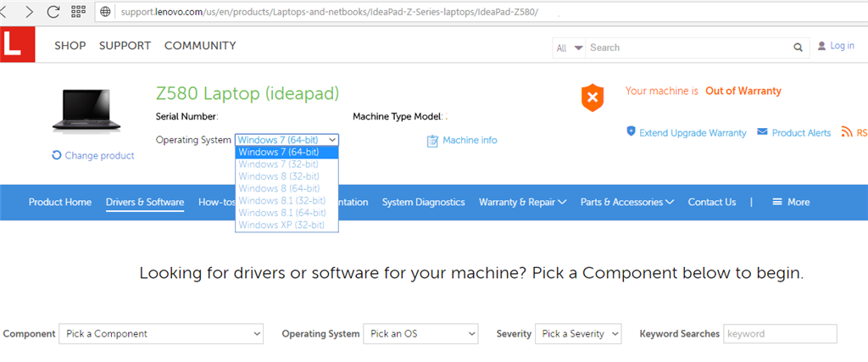Viewport: 868px width, 362px height.
Task: Open the SUPPORT menu
Action: coord(125,46)
